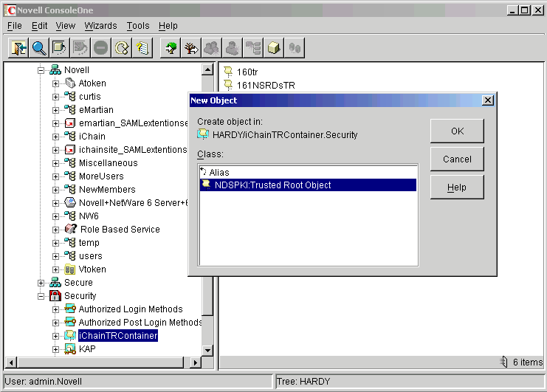The width and height of the screenshot is (547, 392).
Task: Click the Exit container toolbar icon
Action: tap(18, 48)
